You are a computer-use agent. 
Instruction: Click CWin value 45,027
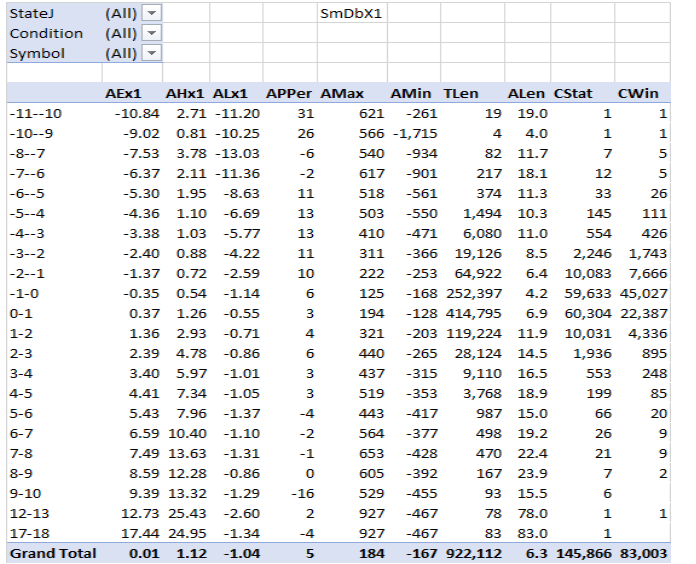click(642, 294)
